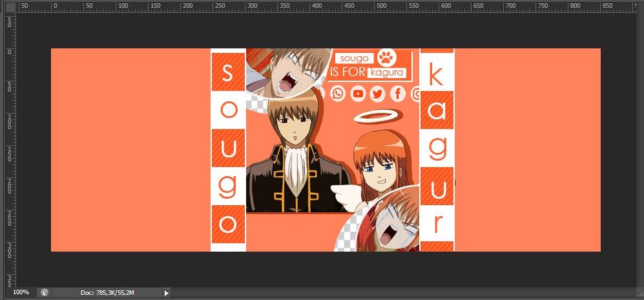
Task: Select the 100% zoom level field
Action: (21, 292)
